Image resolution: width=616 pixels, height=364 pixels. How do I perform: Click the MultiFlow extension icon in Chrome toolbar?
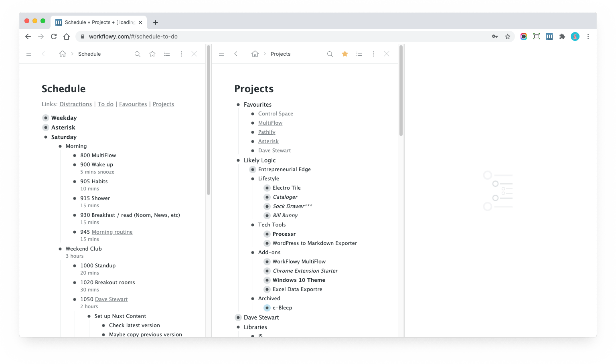(549, 36)
